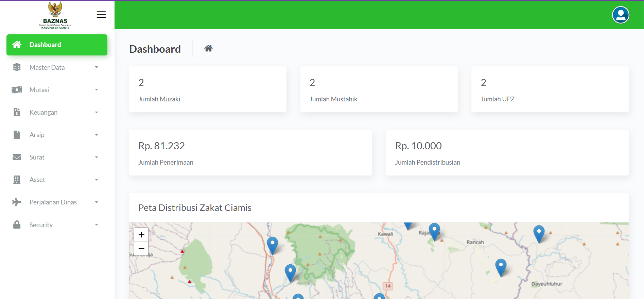Click the Rp. 10.000 pendistribusian value
Viewport: 644px width, 299px height.
(418, 146)
